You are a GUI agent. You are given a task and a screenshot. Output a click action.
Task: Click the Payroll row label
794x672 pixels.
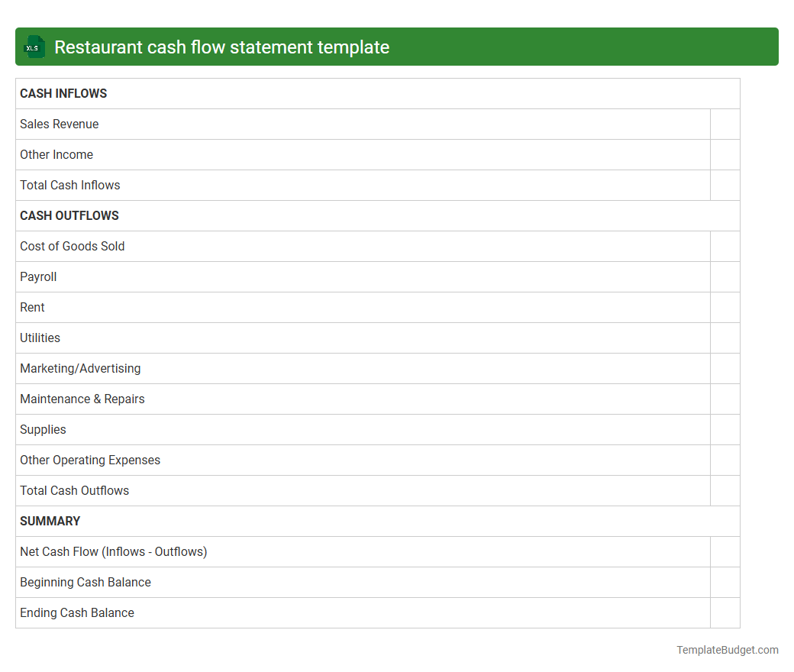38,276
